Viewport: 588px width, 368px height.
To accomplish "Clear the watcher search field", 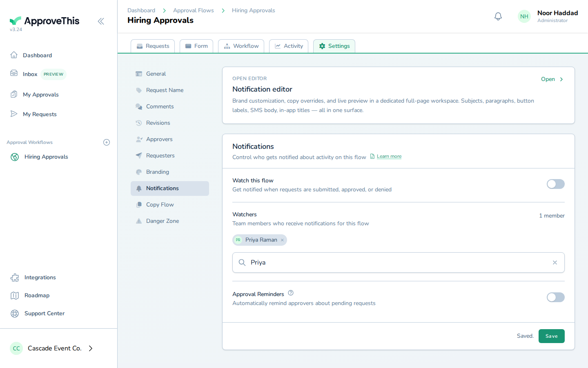I will [555, 263].
